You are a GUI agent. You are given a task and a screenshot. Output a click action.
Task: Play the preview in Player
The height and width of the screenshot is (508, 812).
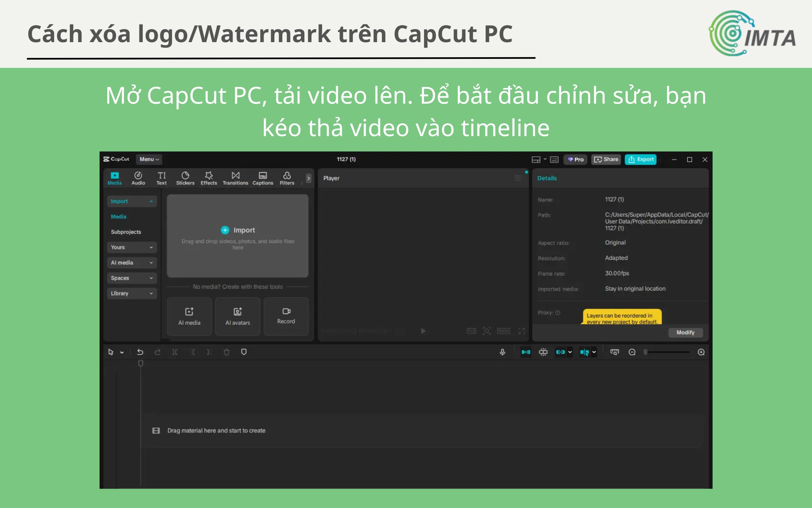click(423, 331)
